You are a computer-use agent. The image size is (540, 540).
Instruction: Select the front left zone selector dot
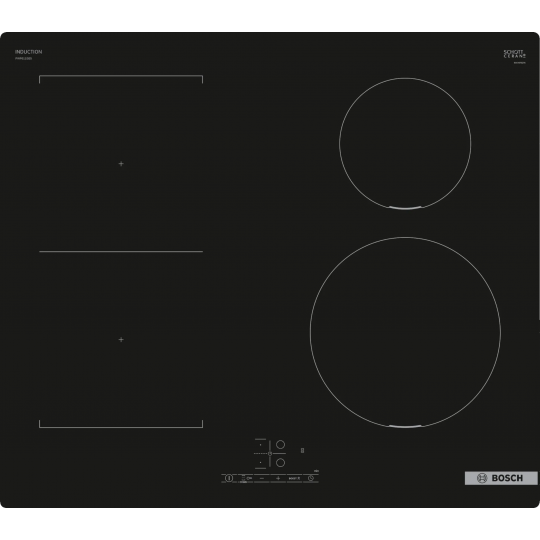point(260,463)
